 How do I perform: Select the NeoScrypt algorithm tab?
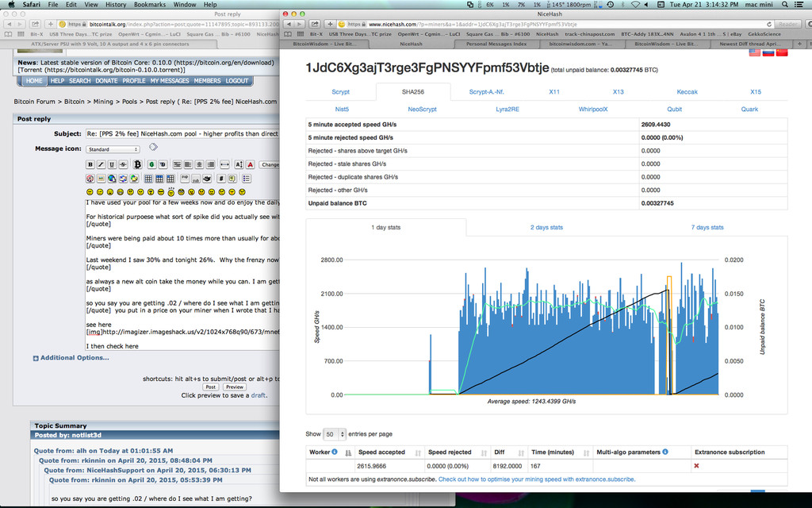click(422, 110)
